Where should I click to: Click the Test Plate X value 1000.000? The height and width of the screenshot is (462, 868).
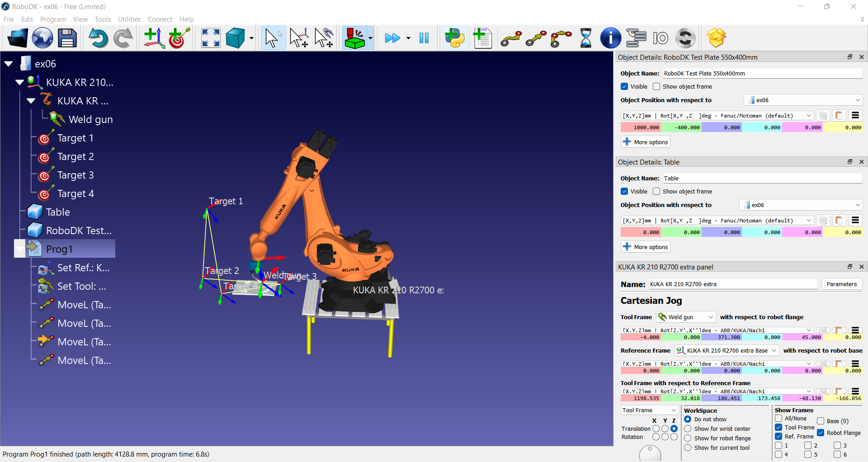641,127
